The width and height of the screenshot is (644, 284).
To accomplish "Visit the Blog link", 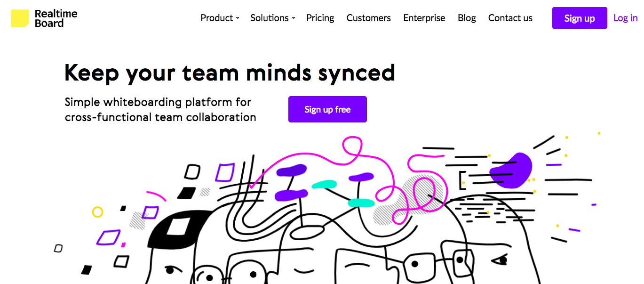I will click(467, 18).
